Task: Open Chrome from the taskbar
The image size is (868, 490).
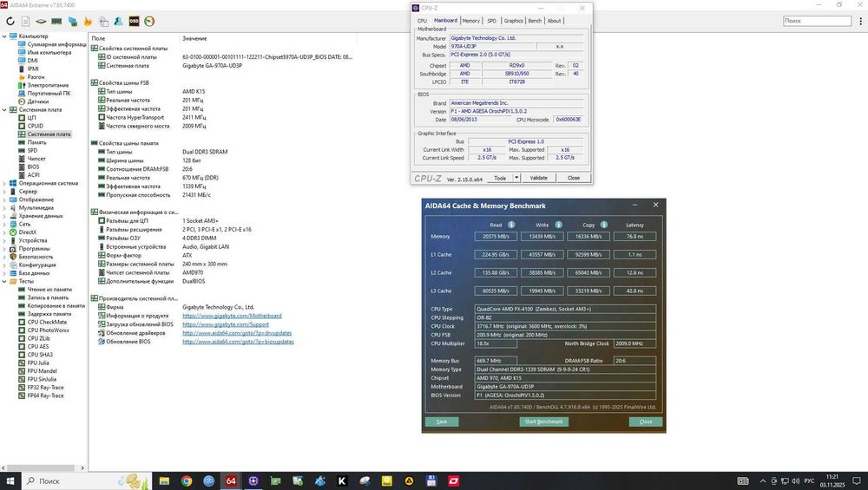Action: pyautogui.click(x=187, y=480)
